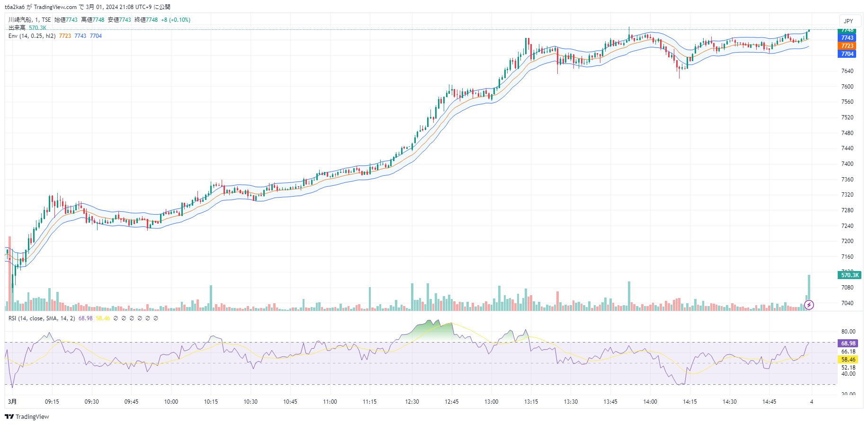The height and width of the screenshot is (425, 868).
Task: Open the JPY currency selector
Action: coord(848,21)
